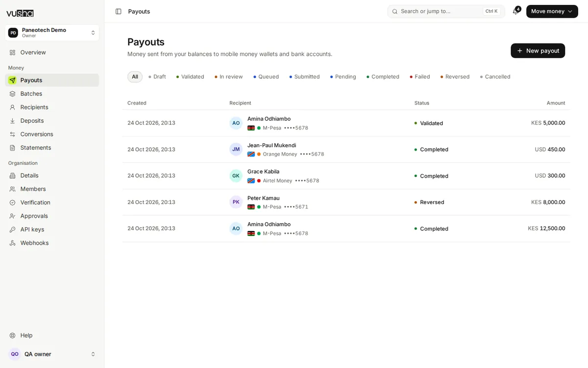Image resolution: width=588 pixels, height=368 pixels.
Task: Filter payouts by Draft
Action: coord(157,77)
